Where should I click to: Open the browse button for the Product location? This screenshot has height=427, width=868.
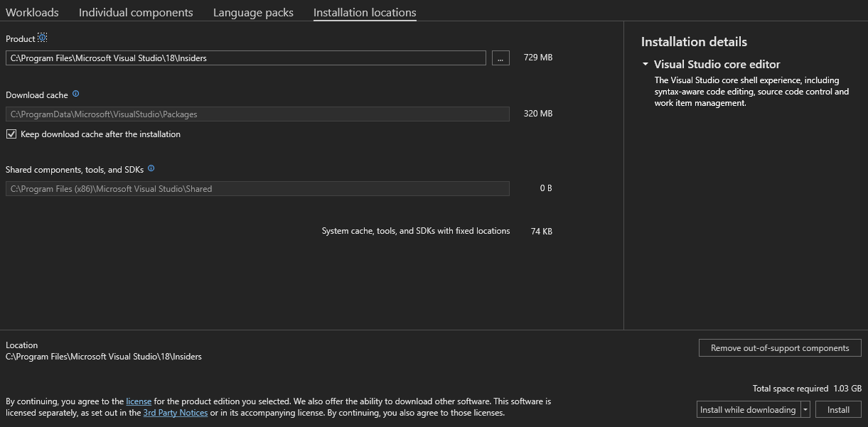[500, 58]
